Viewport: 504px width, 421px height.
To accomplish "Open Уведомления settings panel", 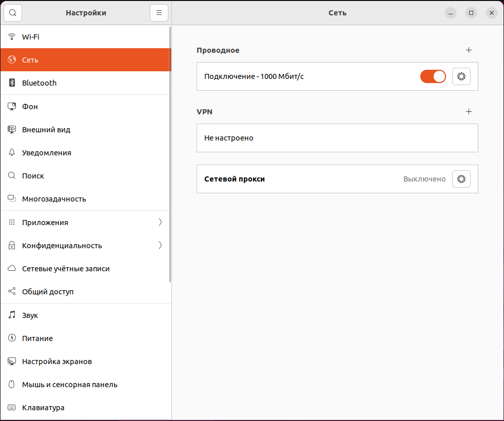I will (x=47, y=153).
